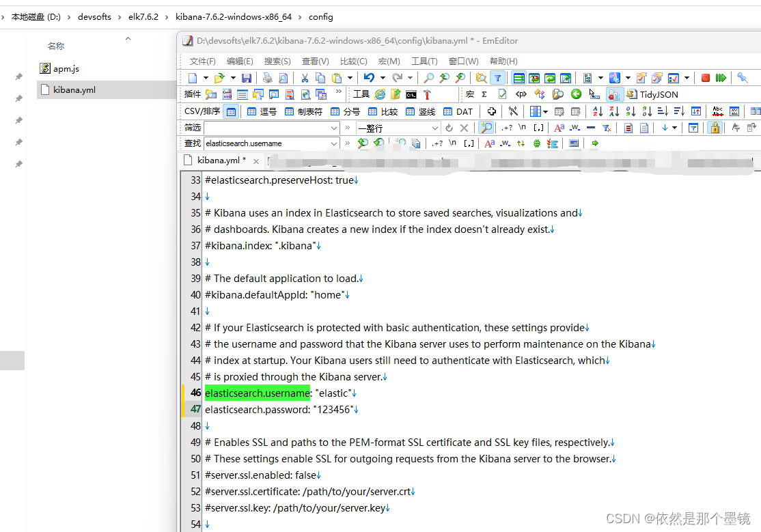Image resolution: width=761 pixels, height=532 pixels.
Task: Toggle Match Case Aa in Filter bar
Action: click(559, 128)
